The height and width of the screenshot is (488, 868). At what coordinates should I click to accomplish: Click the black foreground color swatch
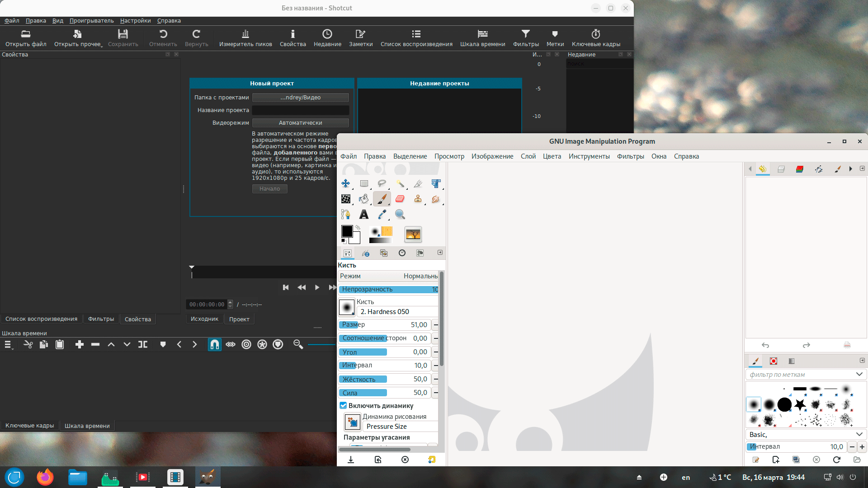(x=347, y=231)
